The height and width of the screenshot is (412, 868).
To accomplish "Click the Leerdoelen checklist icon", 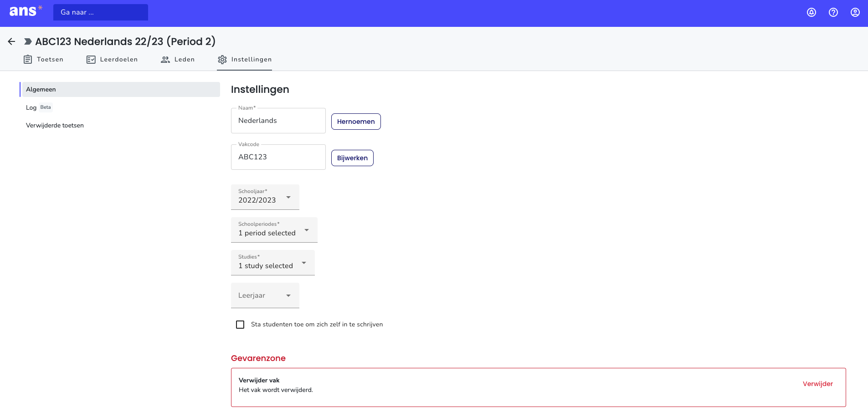I will pos(91,60).
